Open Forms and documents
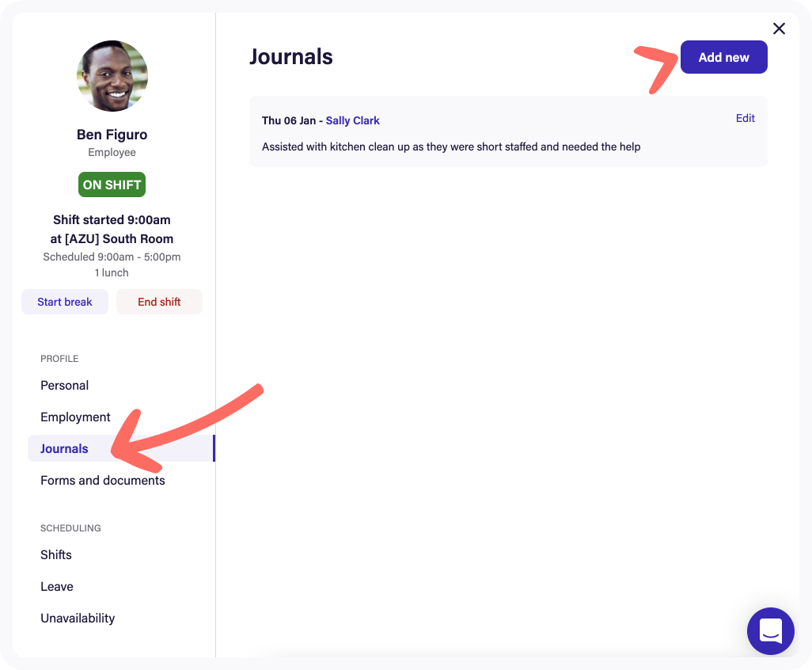This screenshot has width=812, height=670. 103,481
